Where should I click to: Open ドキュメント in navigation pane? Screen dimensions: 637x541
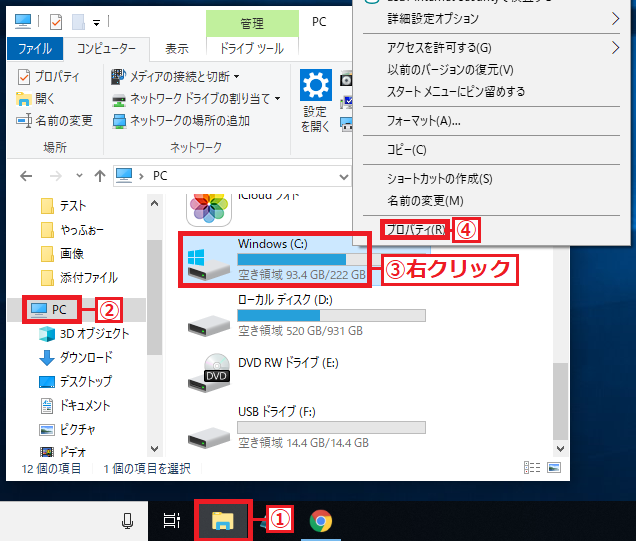pos(75,405)
